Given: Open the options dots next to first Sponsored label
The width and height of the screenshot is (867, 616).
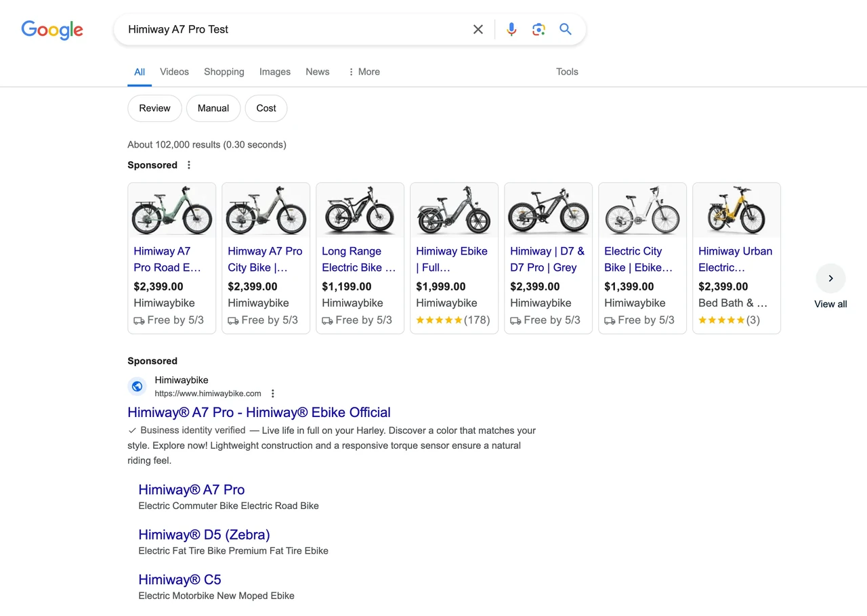Looking at the screenshot, I should pyautogui.click(x=189, y=165).
